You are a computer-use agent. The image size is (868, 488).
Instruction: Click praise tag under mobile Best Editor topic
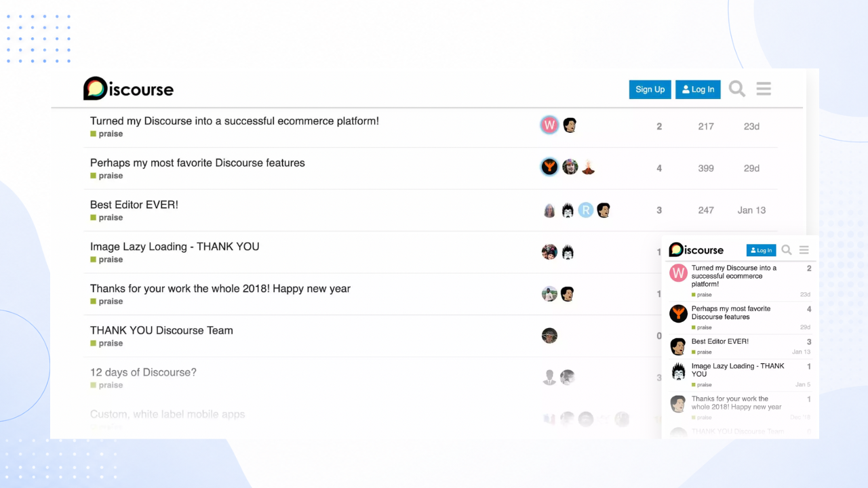(x=702, y=352)
